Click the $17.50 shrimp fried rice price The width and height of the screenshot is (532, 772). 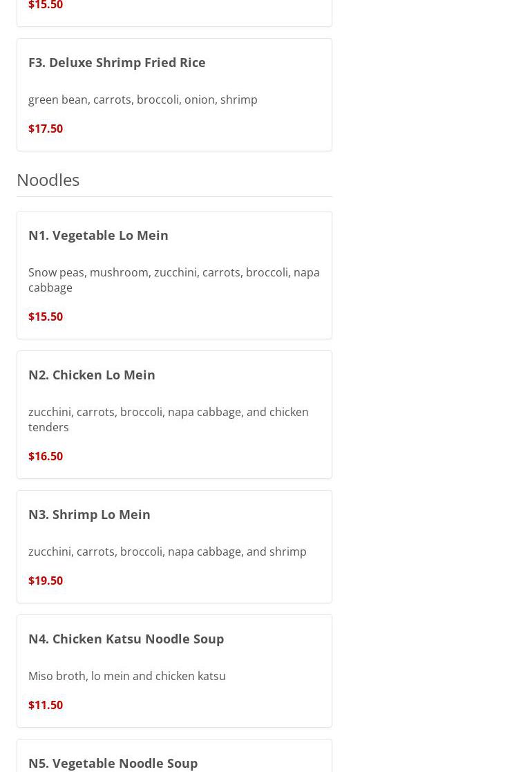pyautogui.click(x=46, y=129)
